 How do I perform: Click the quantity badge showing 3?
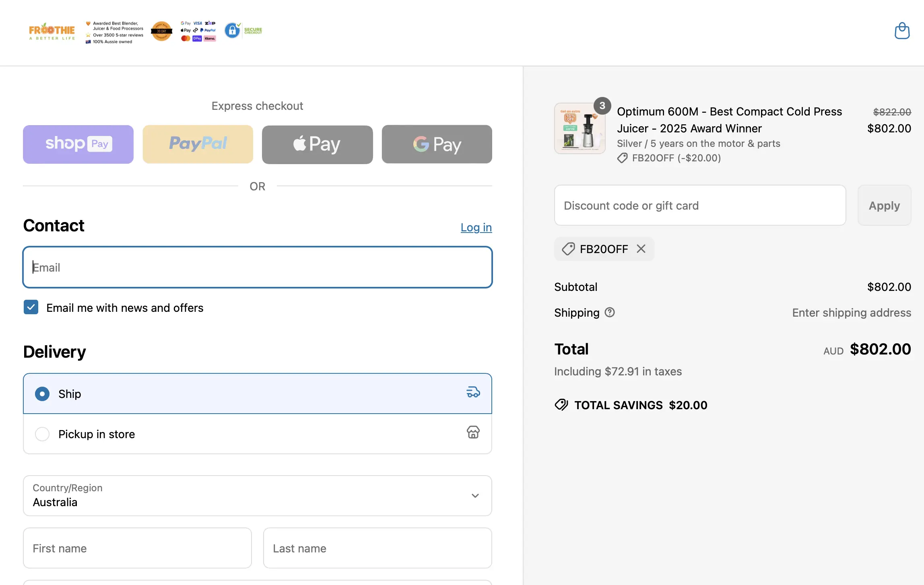coord(602,106)
